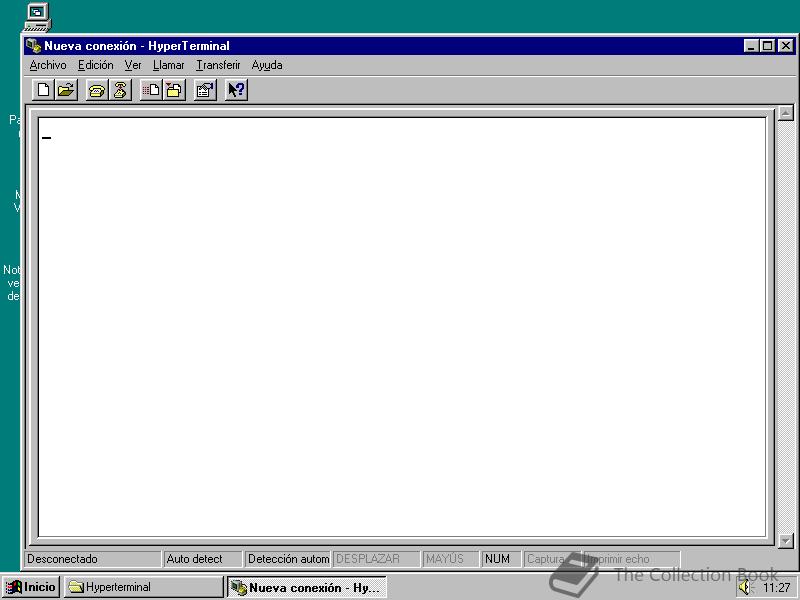Click the New connection toolbar icon

[43, 90]
